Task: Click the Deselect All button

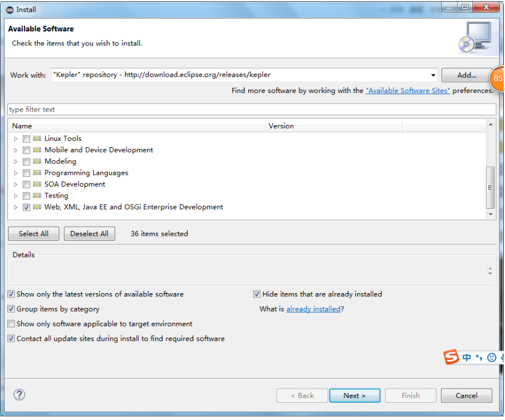Action: (x=89, y=233)
